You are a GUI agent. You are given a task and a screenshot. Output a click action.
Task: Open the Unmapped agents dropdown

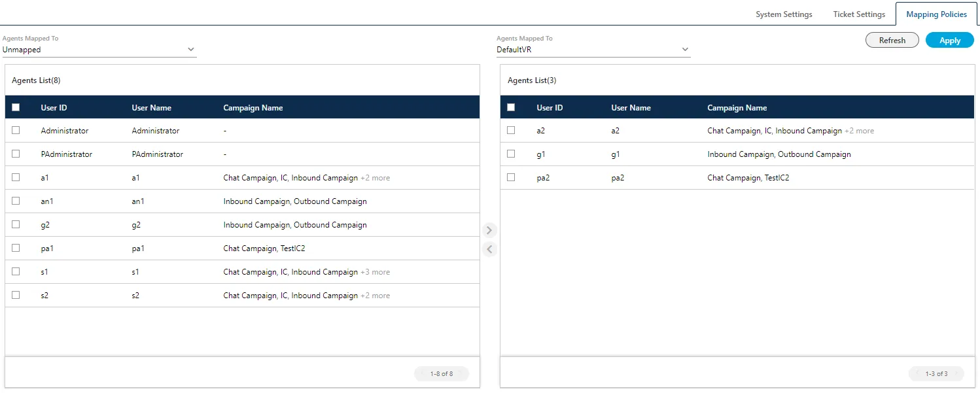(99, 50)
